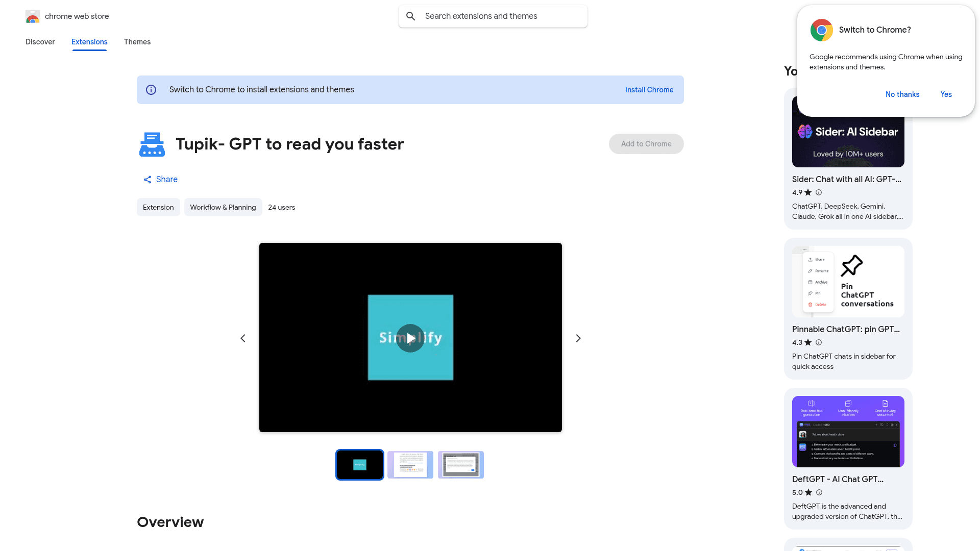This screenshot has width=980, height=551.
Task: Select the second screenshot thumbnail
Action: click(x=410, y=465)
